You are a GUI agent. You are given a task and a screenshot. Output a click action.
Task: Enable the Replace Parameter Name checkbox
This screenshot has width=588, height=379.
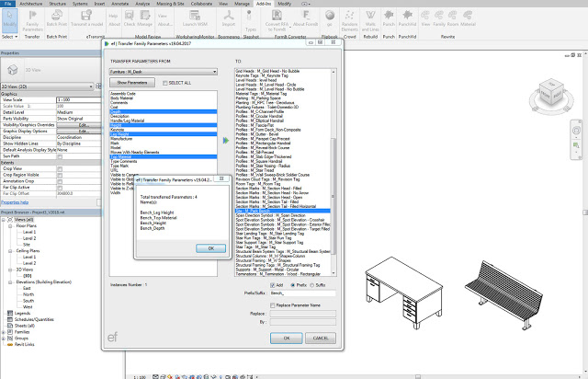point(273,305)
